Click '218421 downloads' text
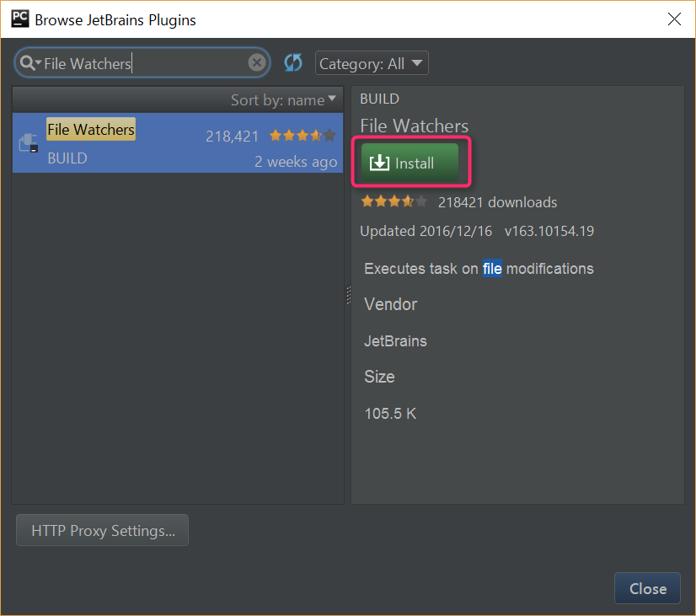 pos(497,202)
